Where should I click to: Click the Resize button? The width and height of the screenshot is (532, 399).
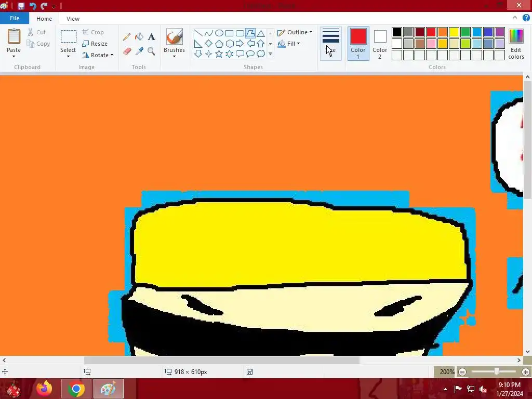point(95,44)
